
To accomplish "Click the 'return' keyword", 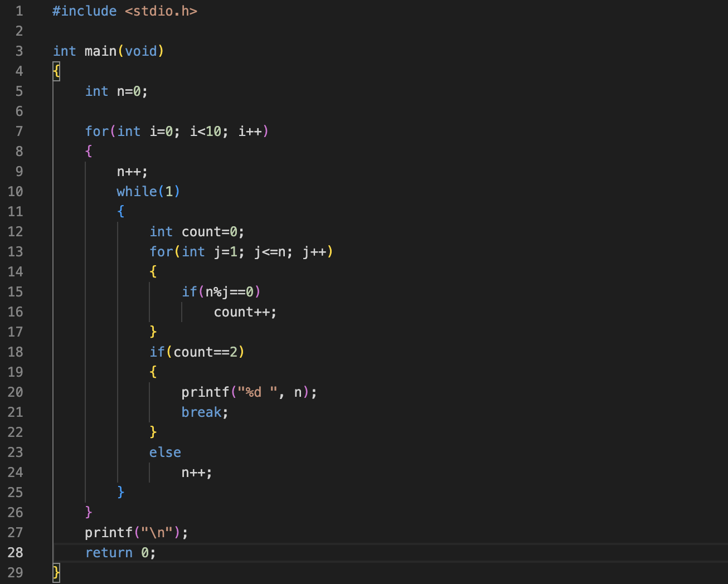I will coord(109,553).
